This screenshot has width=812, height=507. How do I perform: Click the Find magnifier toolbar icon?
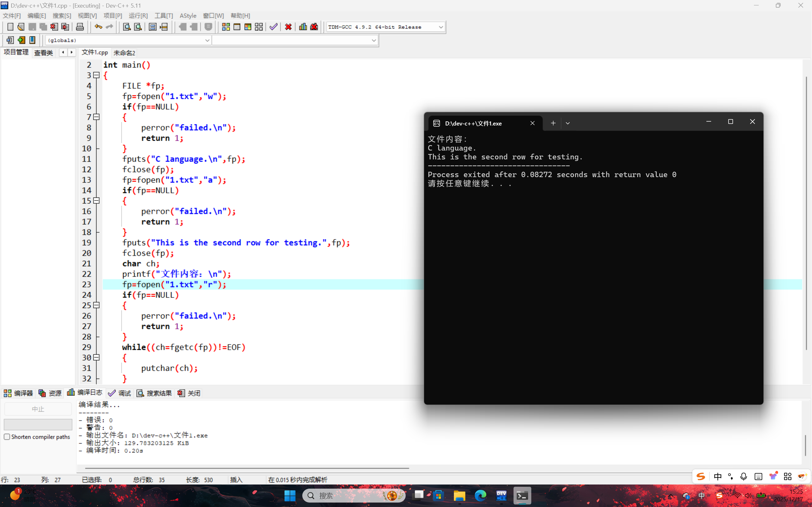click(x=127, y=27)
